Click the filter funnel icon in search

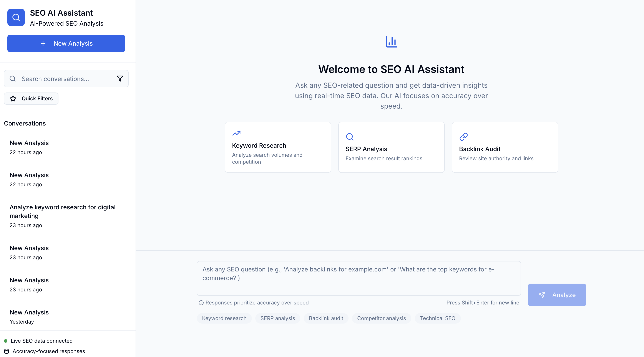pos(120,79)
